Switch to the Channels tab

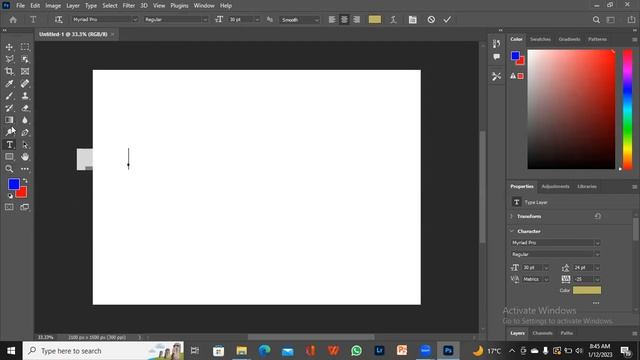542,333
